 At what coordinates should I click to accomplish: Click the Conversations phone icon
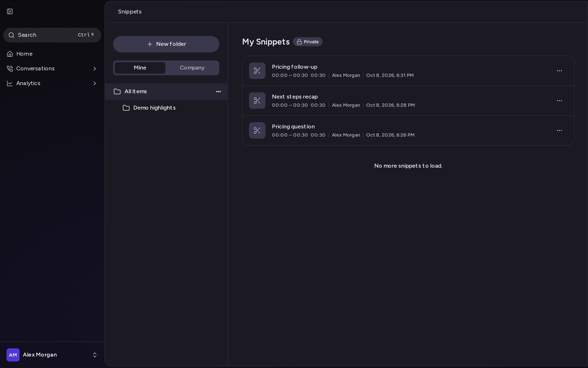click(x=10, y=69)
